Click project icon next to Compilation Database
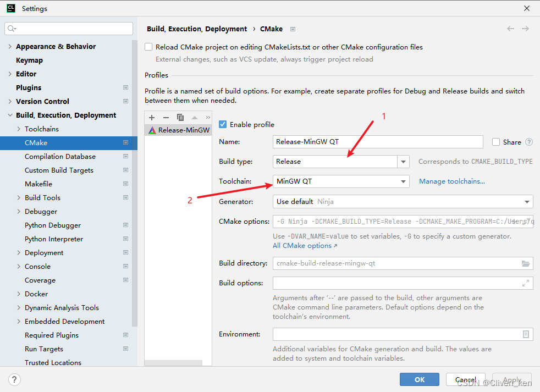The width and height of the screenshot is (540, 392). click(x=126, y=156)
